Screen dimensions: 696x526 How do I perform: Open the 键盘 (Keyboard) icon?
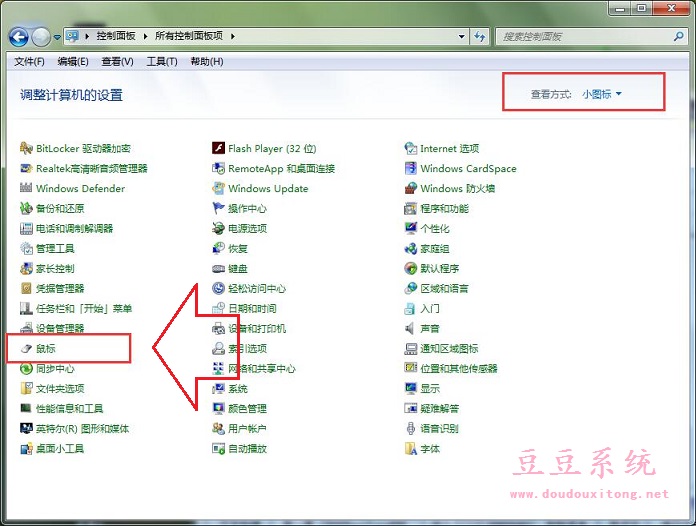219,268
